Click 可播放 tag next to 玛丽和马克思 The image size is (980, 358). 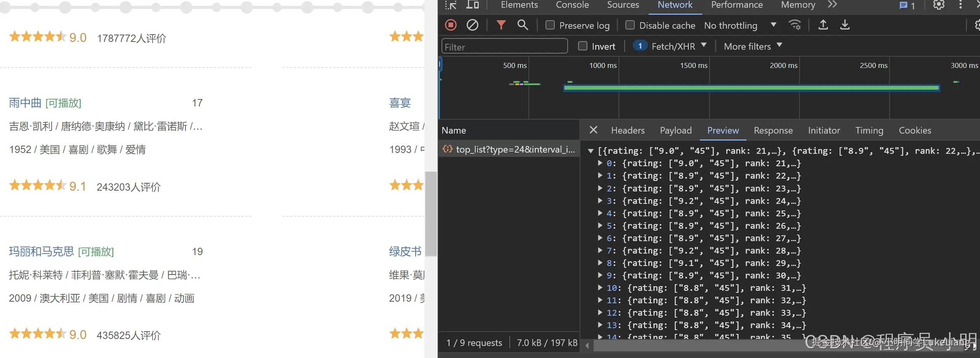click(x=96, y=252)
